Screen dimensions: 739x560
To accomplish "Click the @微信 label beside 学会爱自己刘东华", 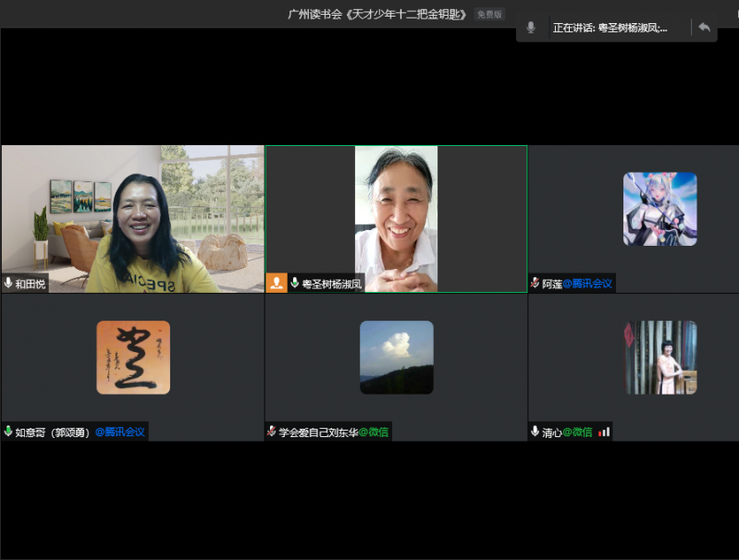I will click(x=374, y=432).
